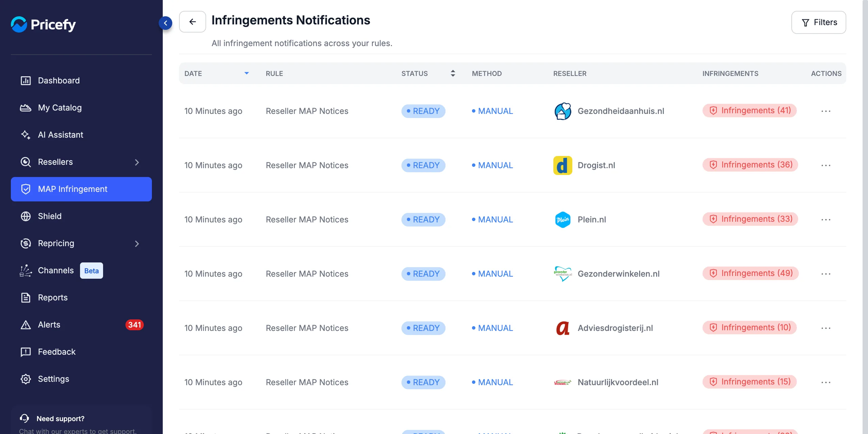Viewport: 868px width, 434px height.
Task: Sort by DATE dropdown arrow
Action: pyautogui.click(x=247, y=73)
